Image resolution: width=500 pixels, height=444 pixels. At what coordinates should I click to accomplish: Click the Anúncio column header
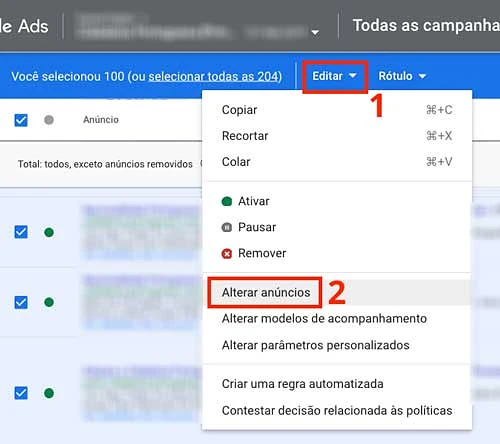[101, 120]
